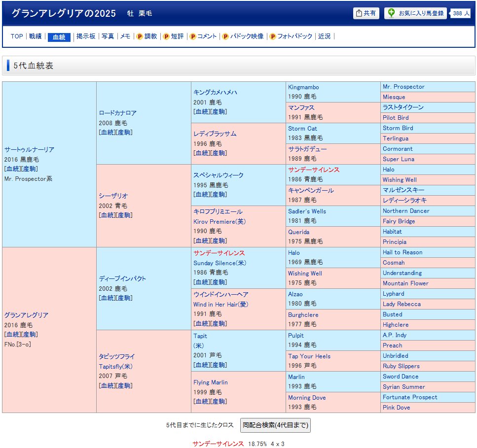Click 血統 link under ディープインパクト
Viewport: 477px width, 448px height.
(107, 298)
